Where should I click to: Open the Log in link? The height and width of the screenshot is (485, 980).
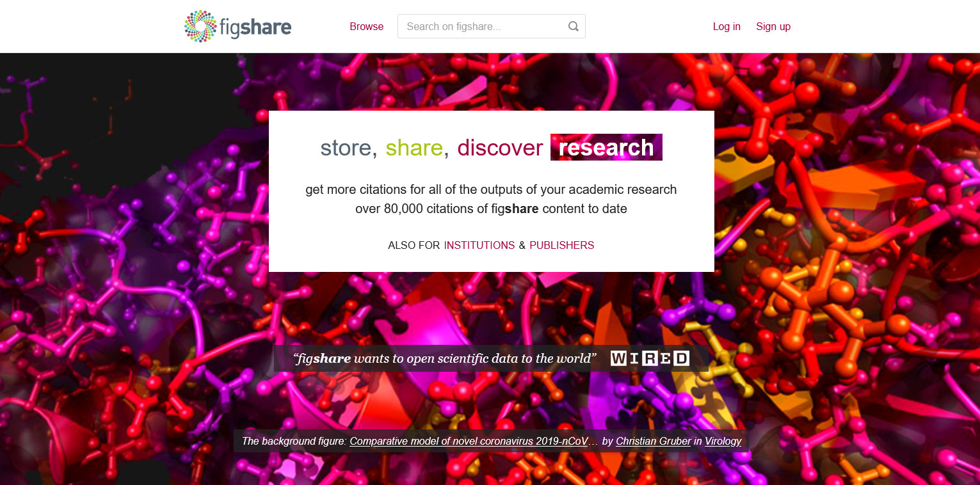pyautogui.click(x=727, y=26)
